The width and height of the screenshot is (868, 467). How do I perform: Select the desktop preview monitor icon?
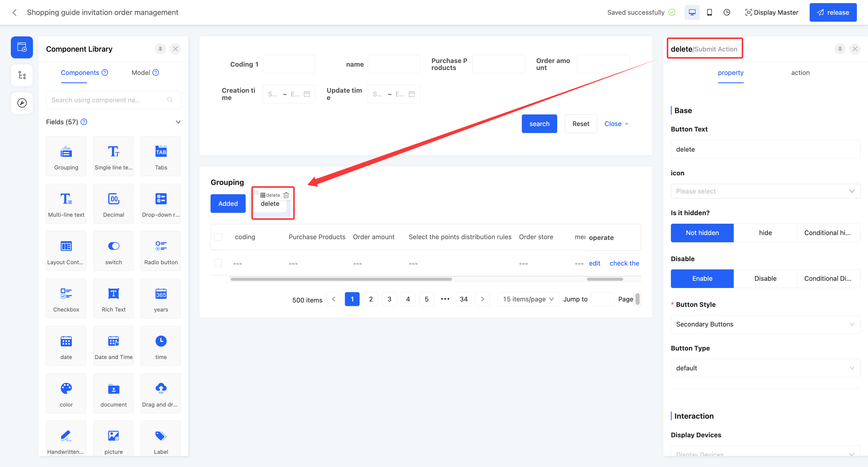tap(692, 12)
